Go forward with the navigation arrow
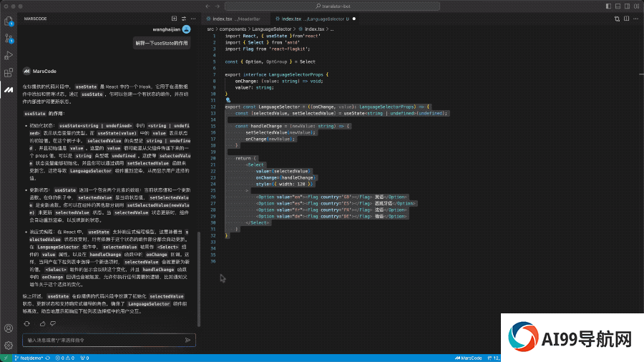Screen dimensions: 644x362 coord(218,6)
